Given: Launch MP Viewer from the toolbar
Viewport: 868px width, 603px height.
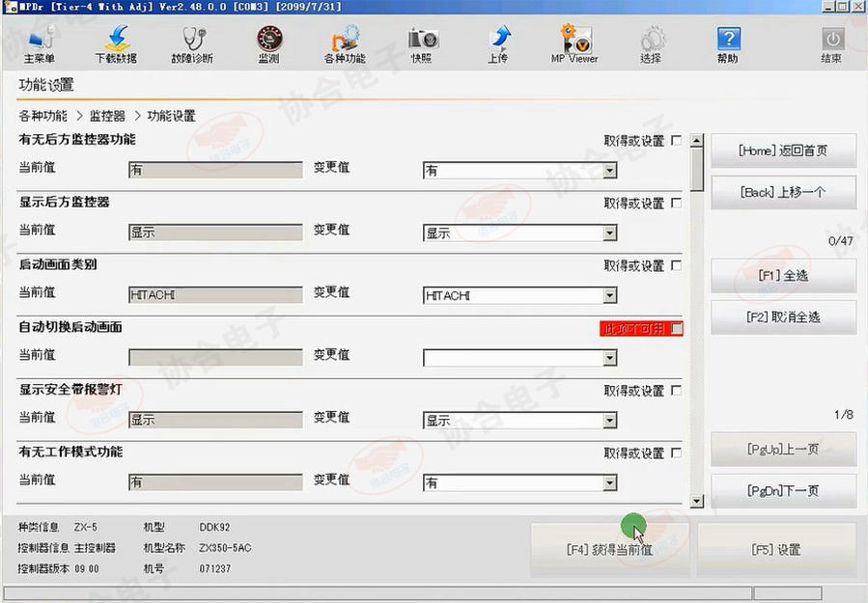Looking at the screenshot, I should (574, 44).
